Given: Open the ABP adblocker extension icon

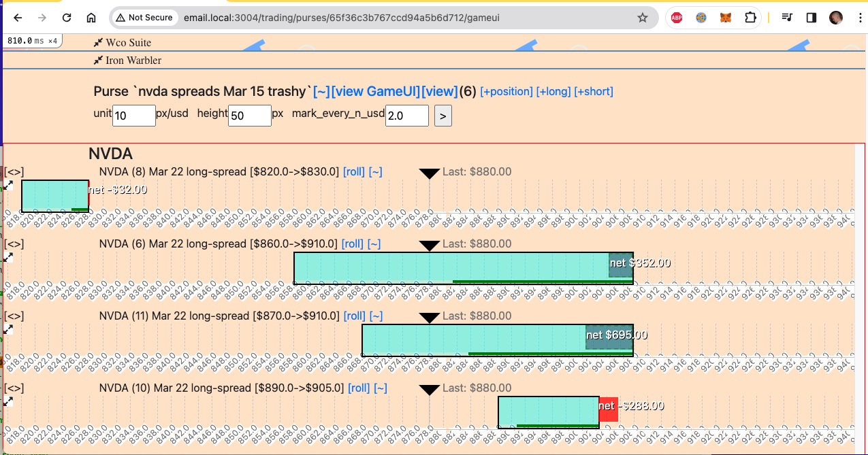Looking at the screenshot, I should click(x=677, y=18).
